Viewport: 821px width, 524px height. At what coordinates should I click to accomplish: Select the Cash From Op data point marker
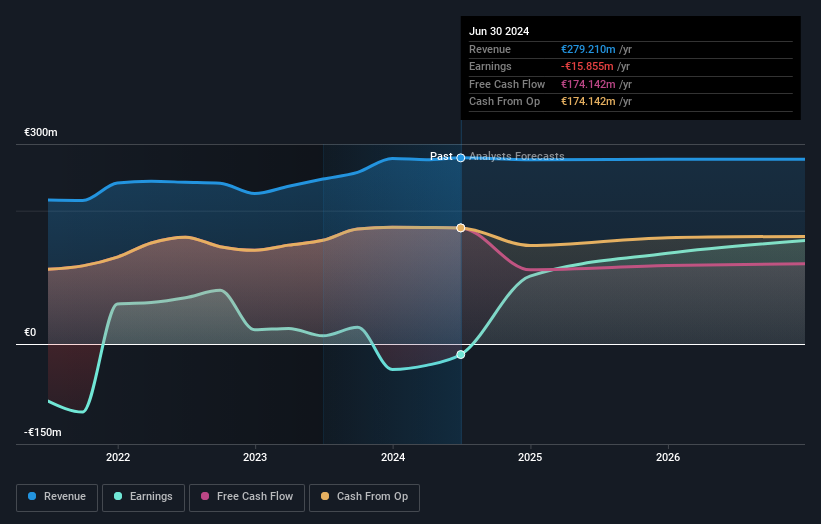(x=461, y=228)
